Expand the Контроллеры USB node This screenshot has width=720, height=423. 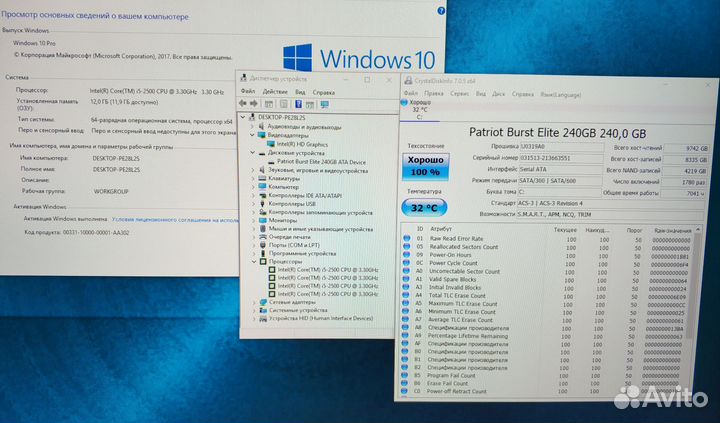[253, 204]
